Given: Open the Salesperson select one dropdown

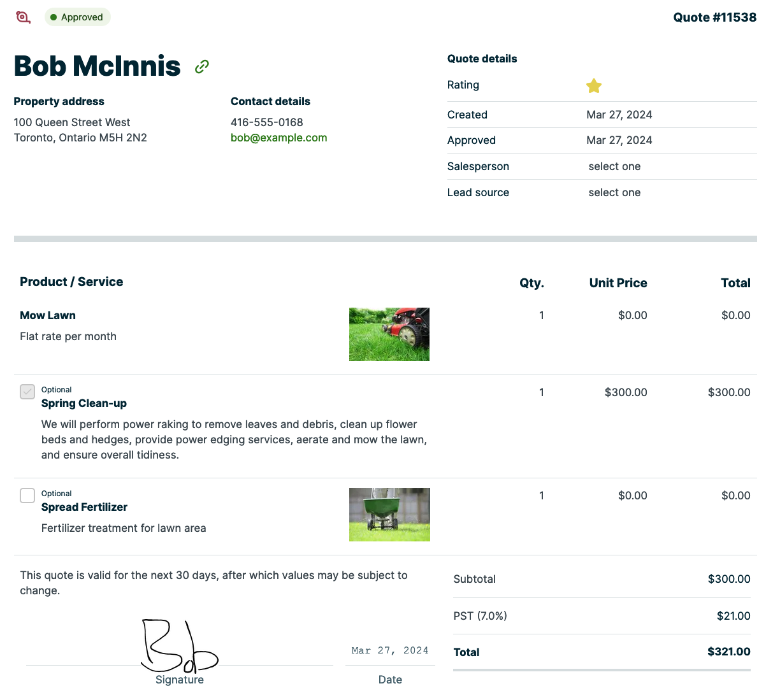Looking at the screenshot, I should 614,166.
